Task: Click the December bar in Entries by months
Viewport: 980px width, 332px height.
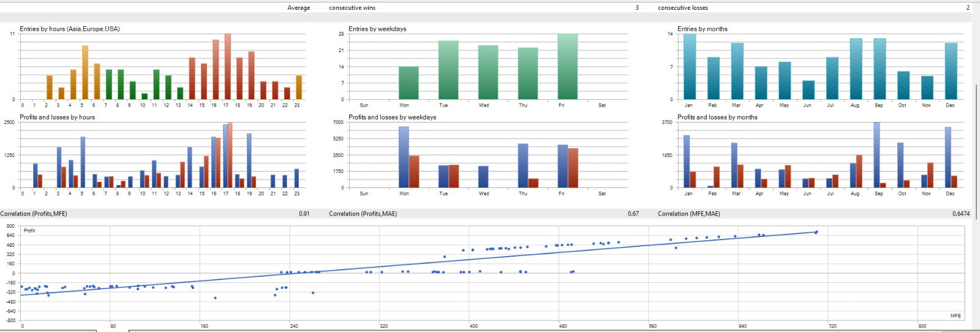Action: click(x=951, y=71)
